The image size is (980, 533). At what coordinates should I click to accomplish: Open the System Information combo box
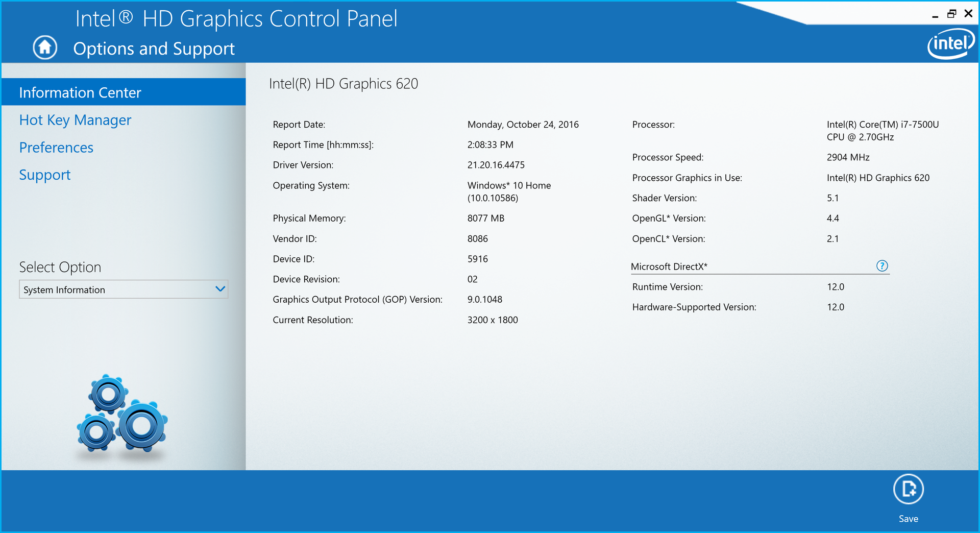124,289
